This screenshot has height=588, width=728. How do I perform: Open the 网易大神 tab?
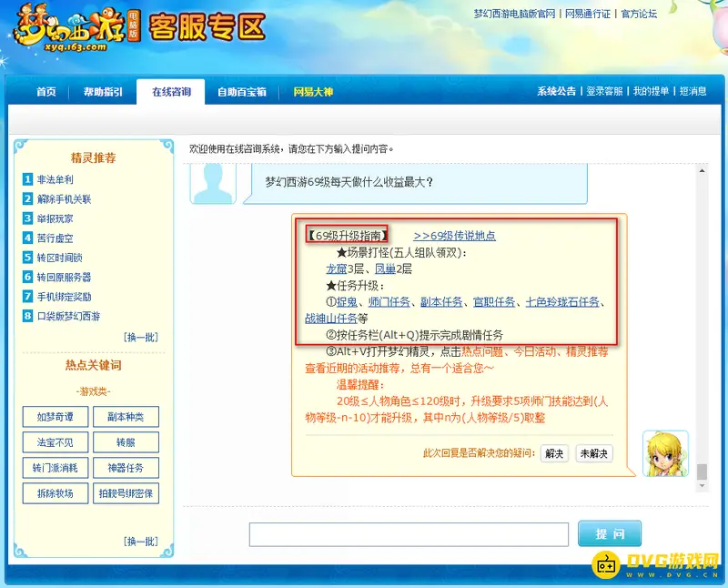pos(313,92)
